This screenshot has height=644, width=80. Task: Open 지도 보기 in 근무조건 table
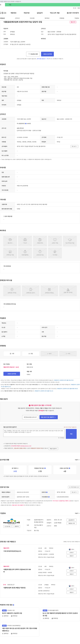74,147
